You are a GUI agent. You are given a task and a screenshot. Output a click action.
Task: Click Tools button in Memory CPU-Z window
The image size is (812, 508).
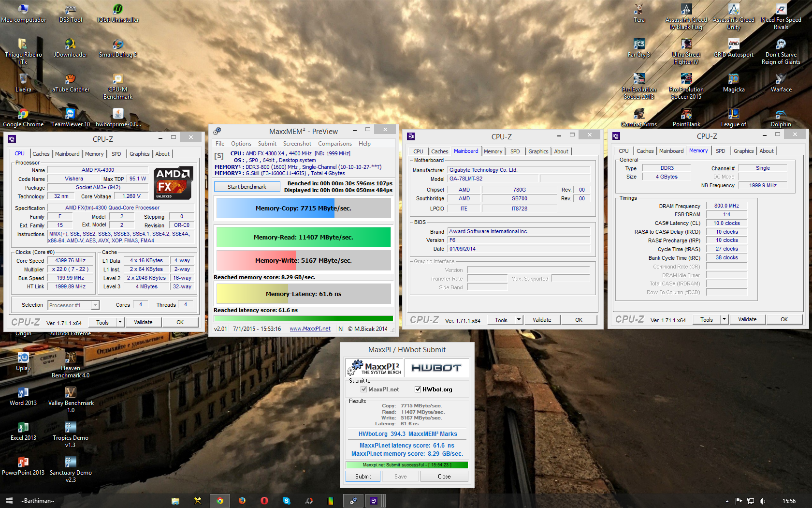tap(706, 319)
